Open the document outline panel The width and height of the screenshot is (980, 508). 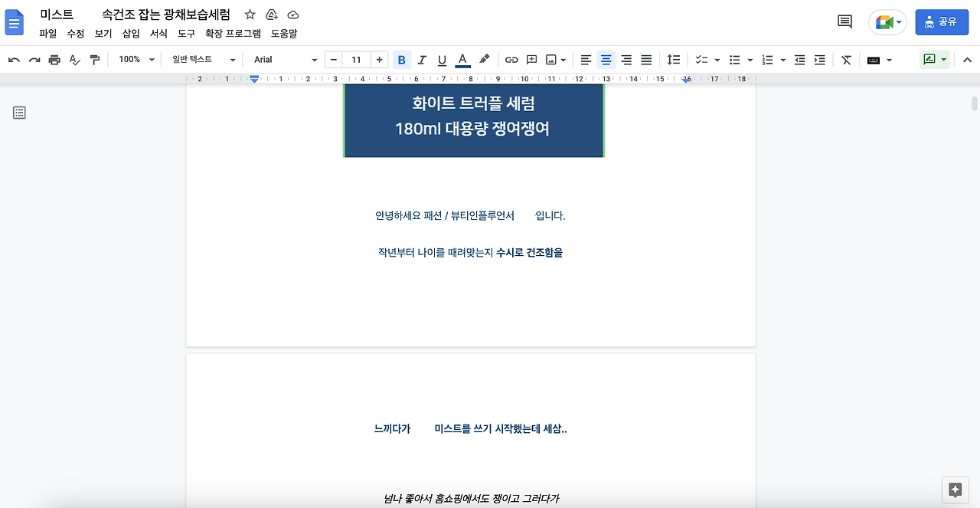(x=19, y=112)
